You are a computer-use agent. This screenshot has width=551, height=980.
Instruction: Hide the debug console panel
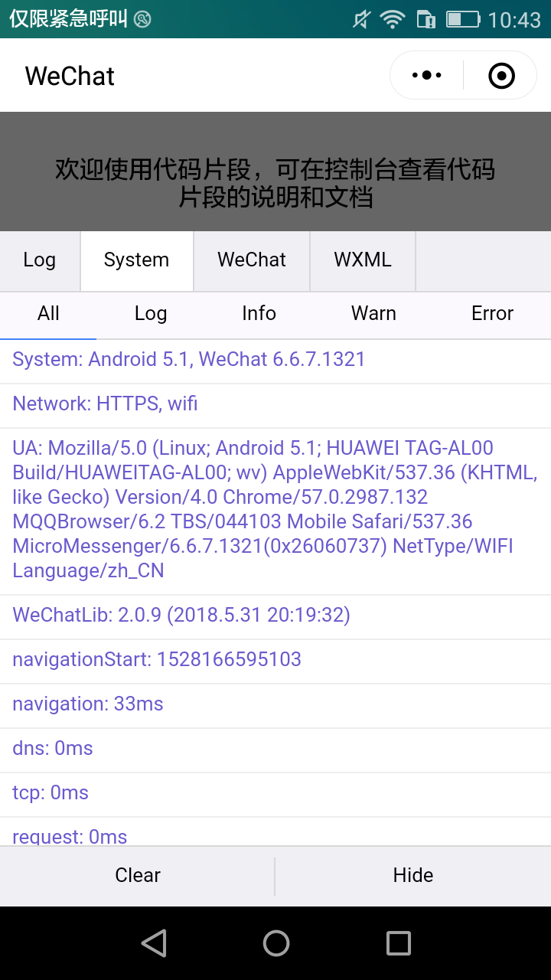pos(413,875)
